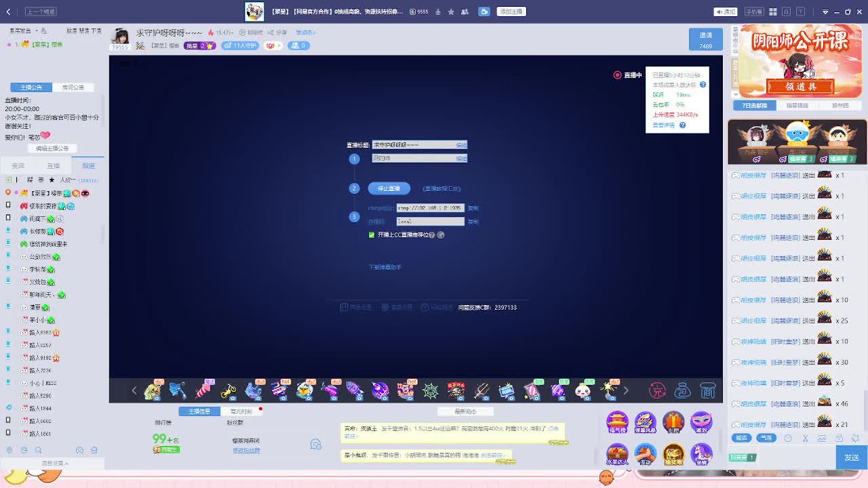Open the 派对 mask activity icon
Viewport: 868px width, 488px height.
point(701,422)
